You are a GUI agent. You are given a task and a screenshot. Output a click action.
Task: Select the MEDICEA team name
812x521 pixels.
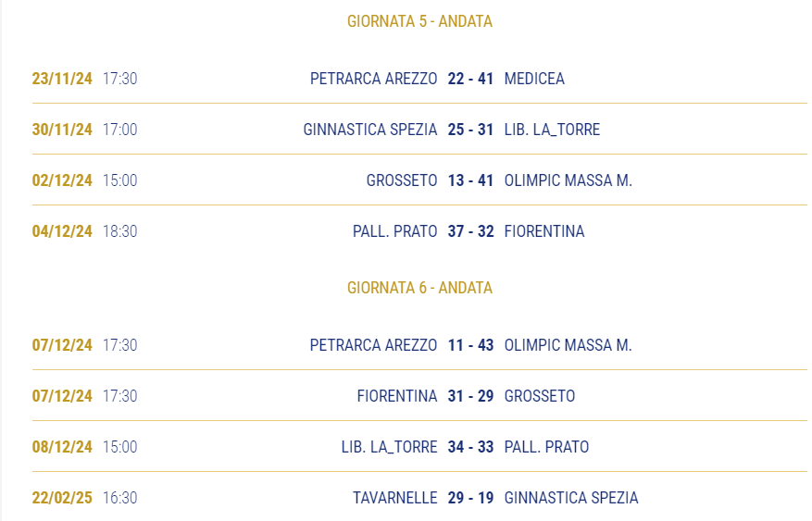(534, 79)
